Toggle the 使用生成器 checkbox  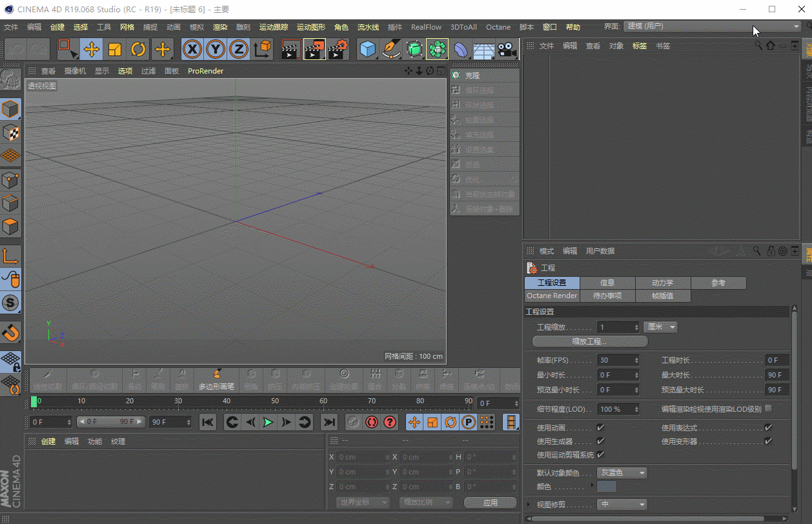600,441
